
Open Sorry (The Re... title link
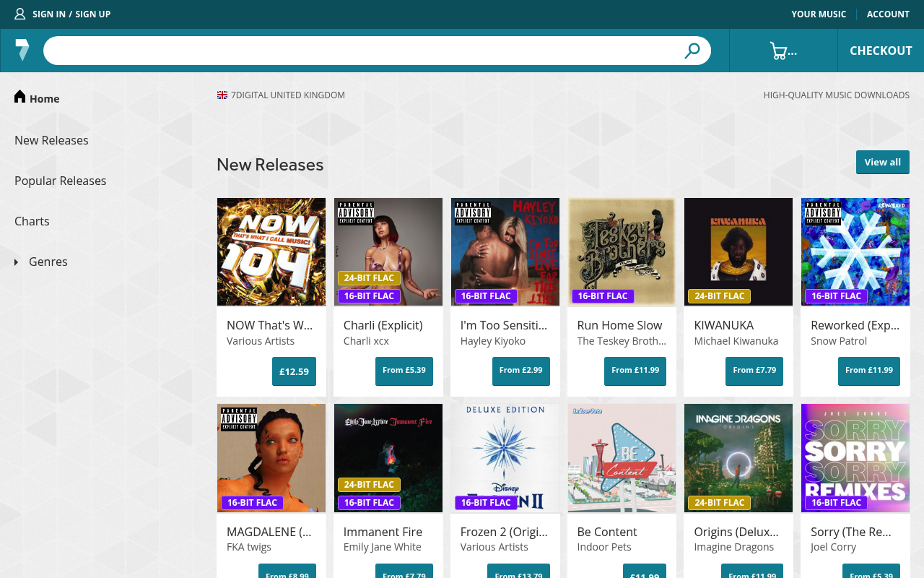pos(851,532)
